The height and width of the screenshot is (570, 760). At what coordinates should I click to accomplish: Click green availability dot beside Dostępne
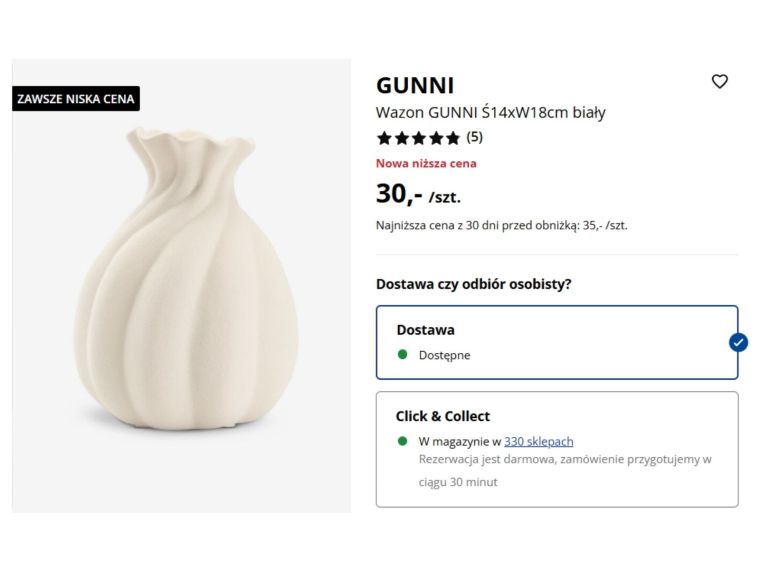pyautogui.click(x=402, y=354)
